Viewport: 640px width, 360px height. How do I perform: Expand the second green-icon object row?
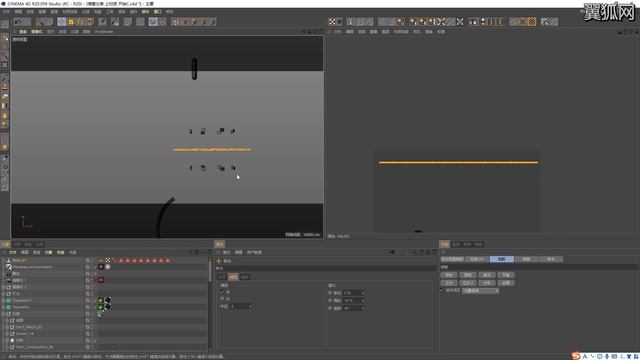pos(3,307)
